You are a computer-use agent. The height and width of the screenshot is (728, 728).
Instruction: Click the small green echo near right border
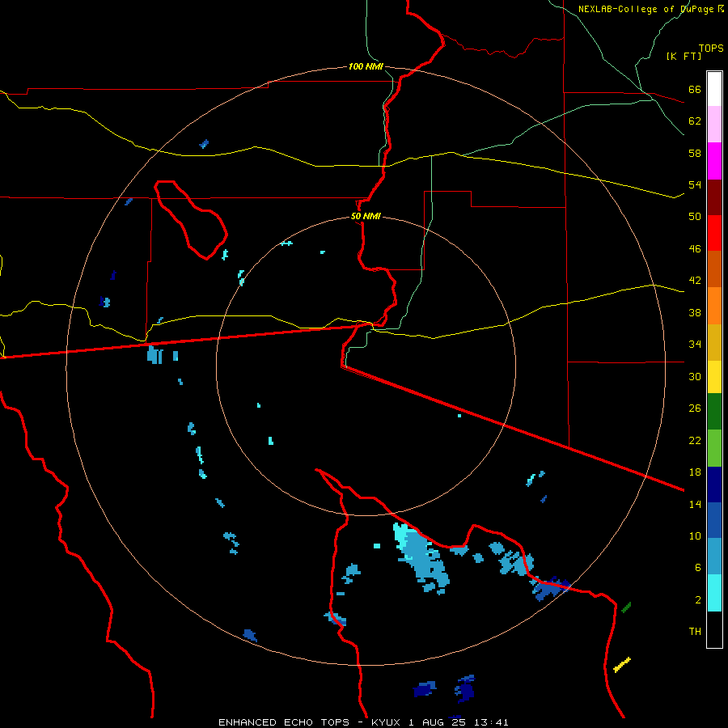626,607
